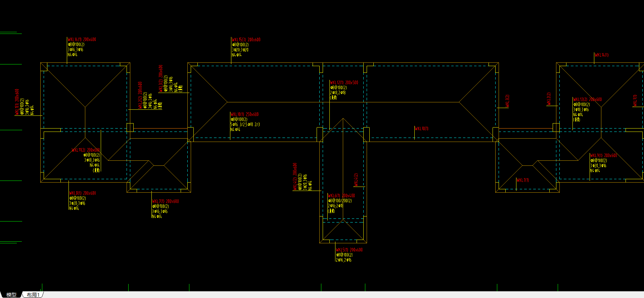Click the WKL13(2) 200x600 beam label
The image size is (644, 298).
[588, 100]
